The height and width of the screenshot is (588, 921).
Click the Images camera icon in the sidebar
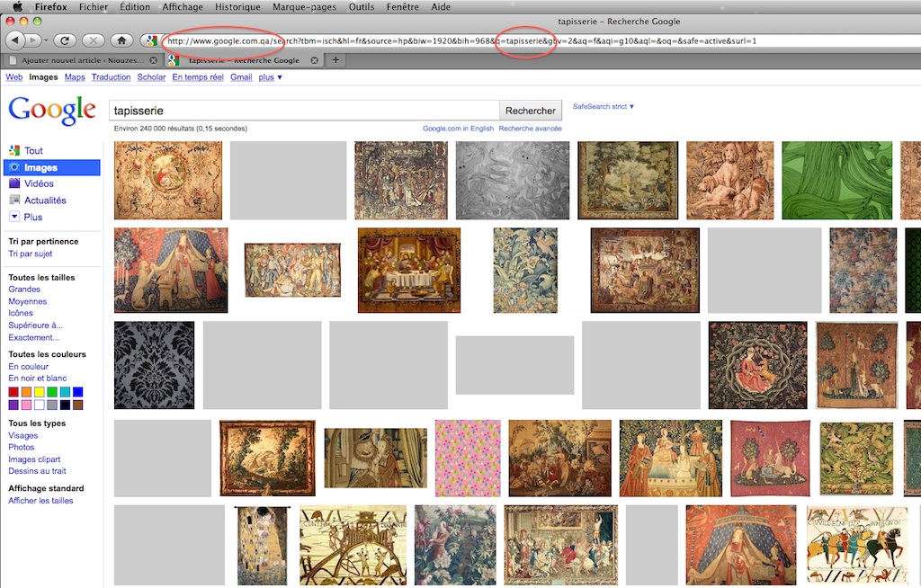[14, 167]
